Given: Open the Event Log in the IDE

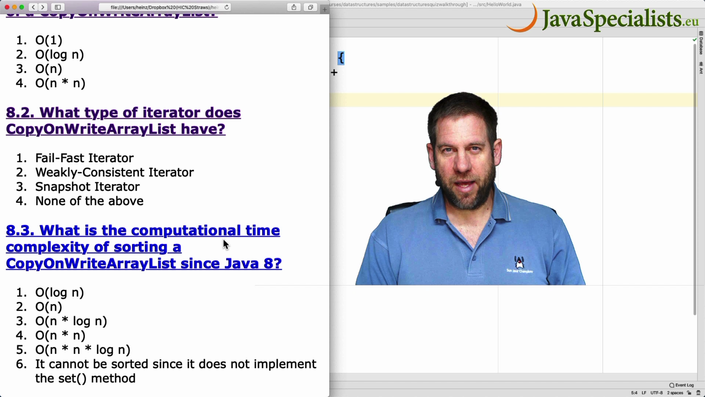Looking at the screenshot, I should [681, 385].
